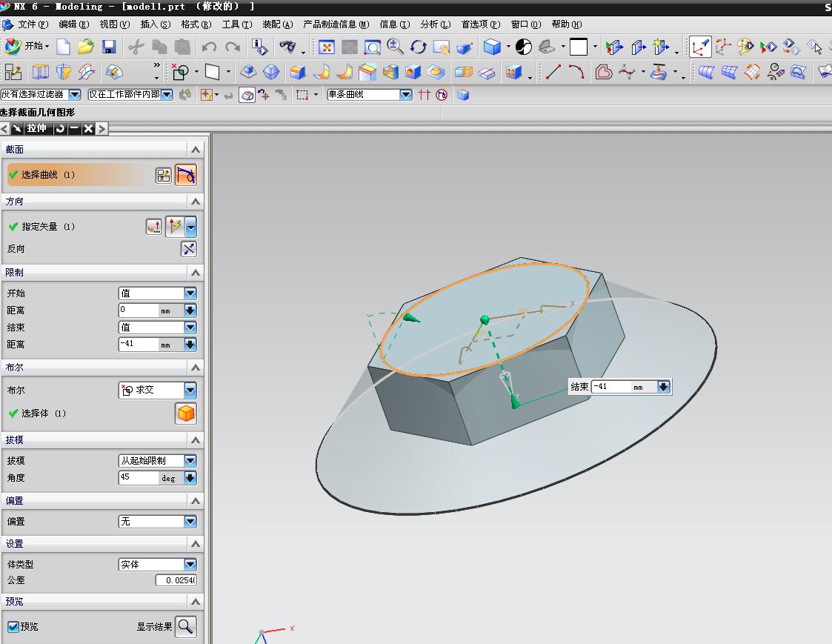Click the Open folder icon in toolbar
This screenshot has width=832, height=644.
[86, 47]
